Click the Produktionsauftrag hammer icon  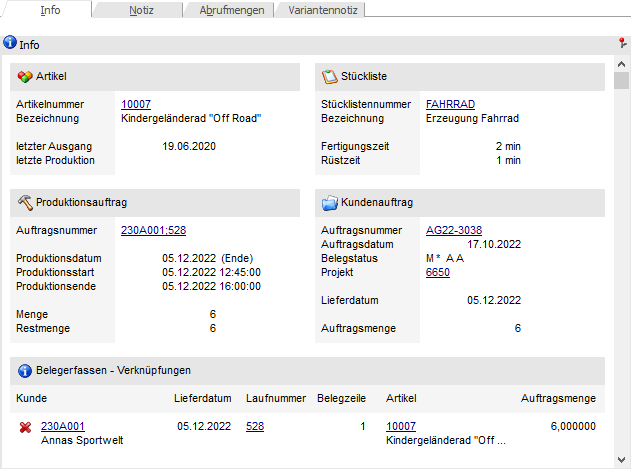click(x=25, y=203)
